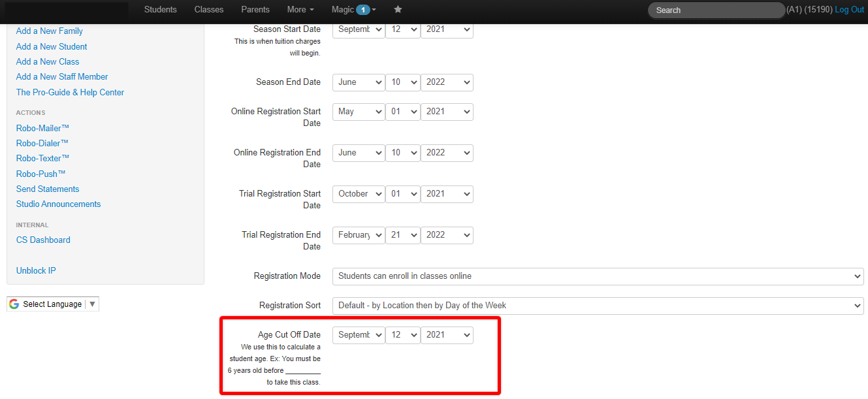Open Trial Registration Start Date month dropdown

pyautogui.click(x=359, y=194)
